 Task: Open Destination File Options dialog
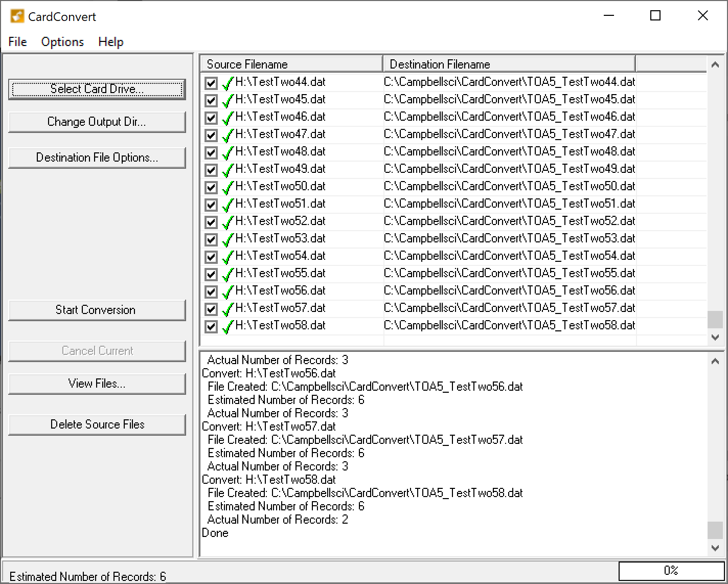pos(97,158)
